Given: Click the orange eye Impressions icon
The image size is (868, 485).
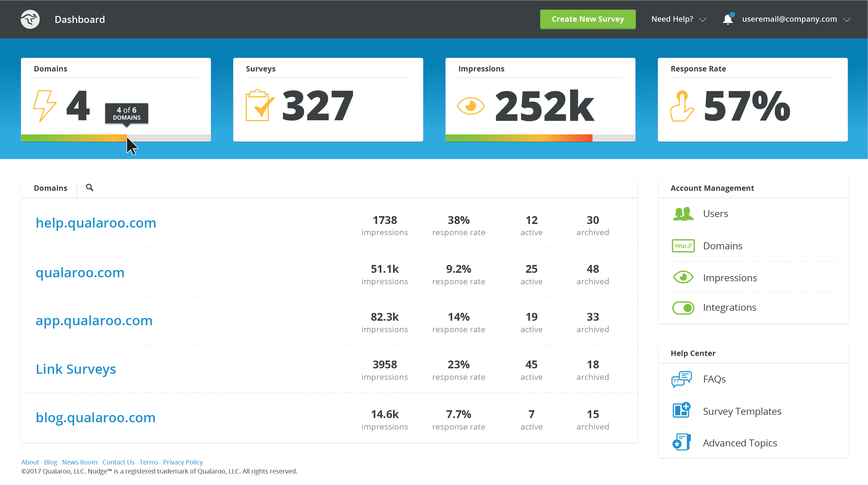Looking at the screenshot, I should 471,106.
